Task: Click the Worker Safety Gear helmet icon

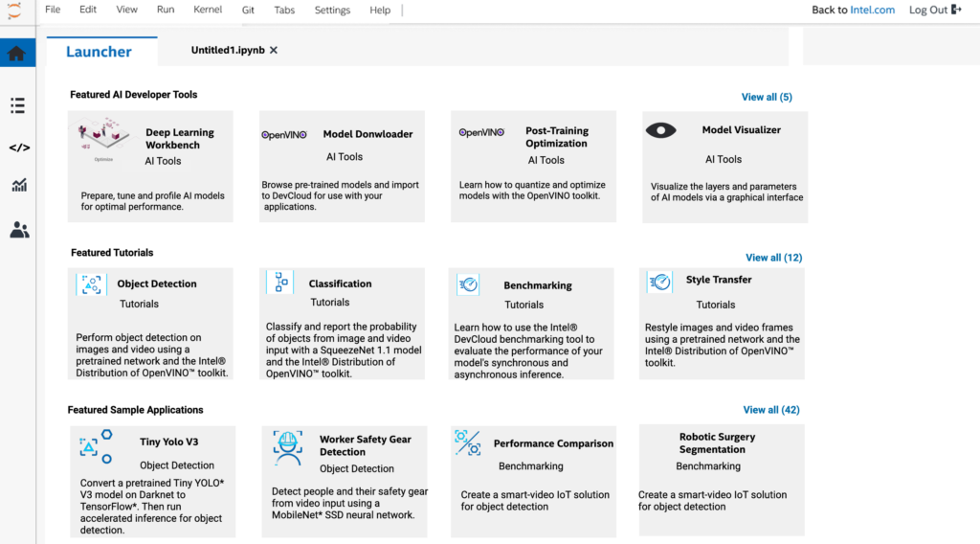Action: click(287, 447)
